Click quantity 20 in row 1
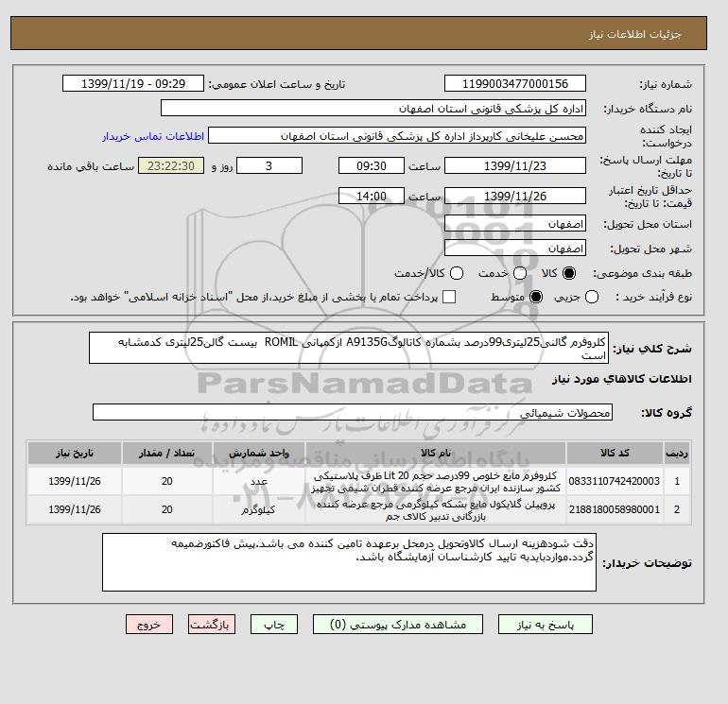This screenshot has width=728, height=704. [167, 481]
